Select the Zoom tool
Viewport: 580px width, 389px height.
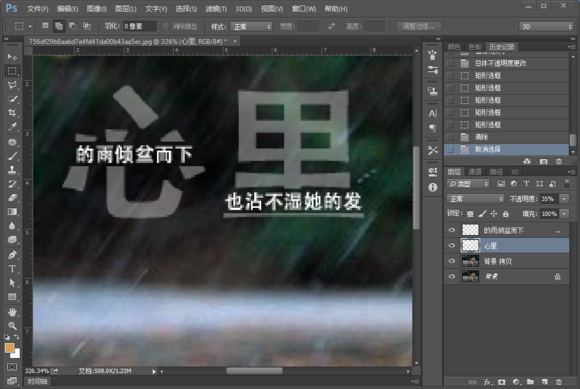pos(12,326)
